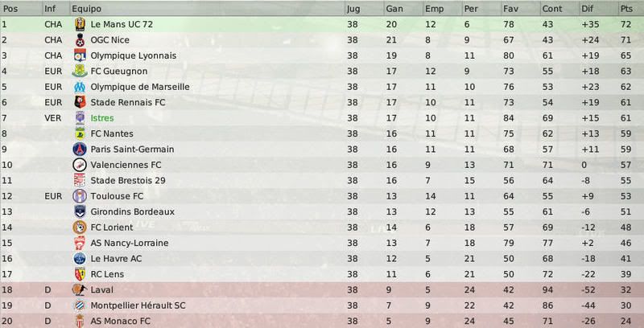
Task: Click the Paris Saint-Germain badge
Action: pyautogui.click(x=80, y=150)
